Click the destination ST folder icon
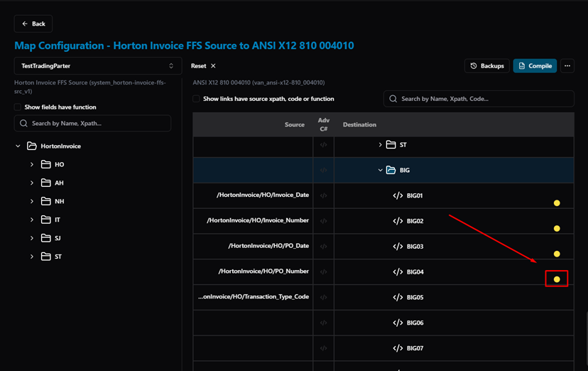588x371 pixels. click(x=391, y=144)
